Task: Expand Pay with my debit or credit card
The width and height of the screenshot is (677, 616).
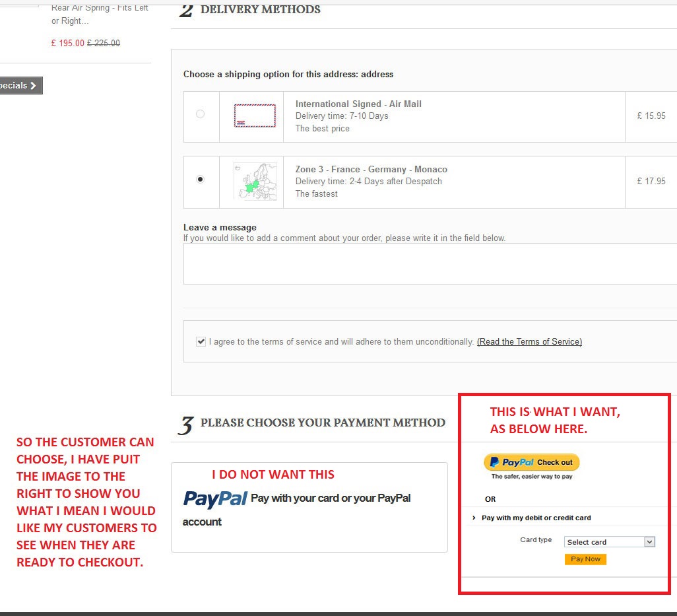Action: pos(536,518)
